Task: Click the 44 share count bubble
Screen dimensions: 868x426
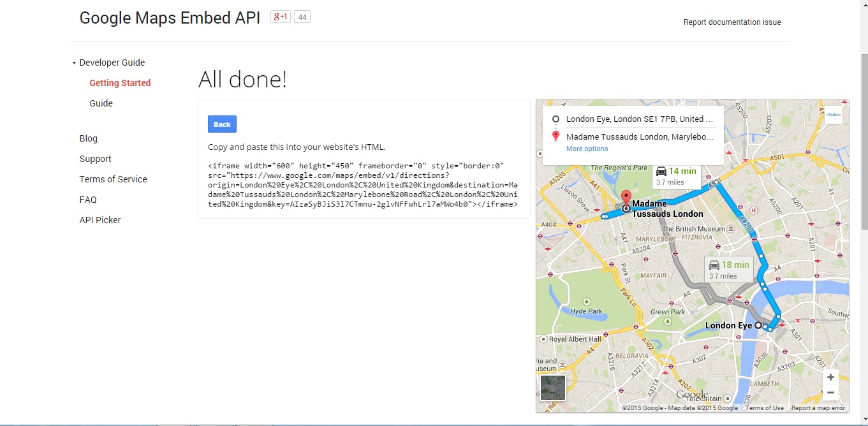Action: (302, 17)
